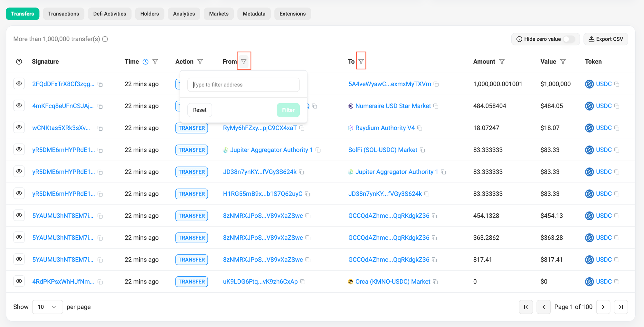Copy the signature wCNKtas5XRk3sXv...

(100, 128)
